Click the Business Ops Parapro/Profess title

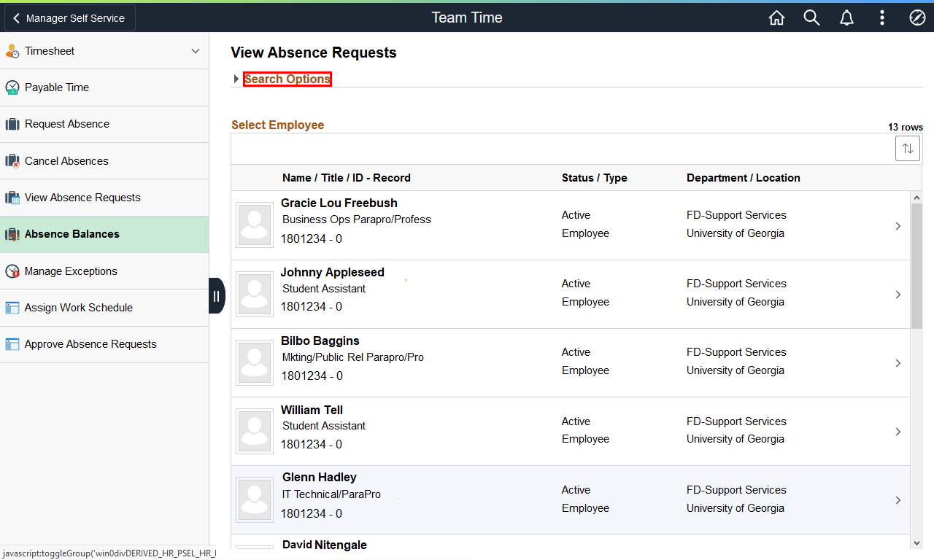357,219
